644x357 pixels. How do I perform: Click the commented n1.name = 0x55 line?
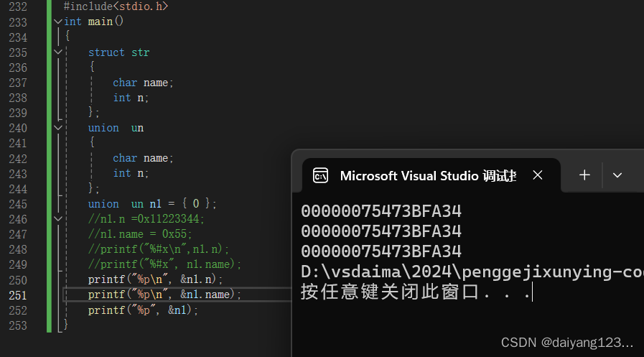pyautogui.click(x=141, y=234)
